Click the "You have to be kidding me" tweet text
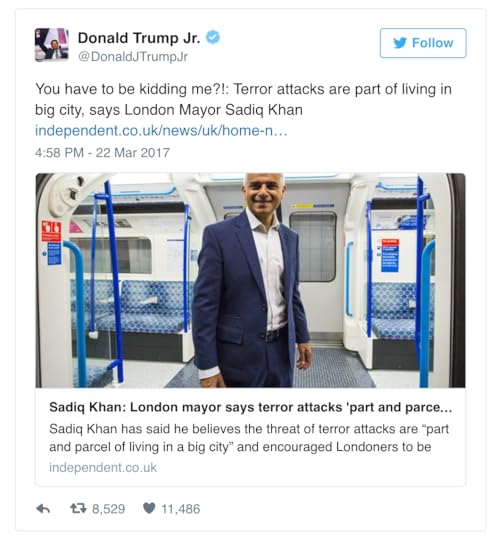The height and width of the screenshot is (540, 496). point(243,100)
